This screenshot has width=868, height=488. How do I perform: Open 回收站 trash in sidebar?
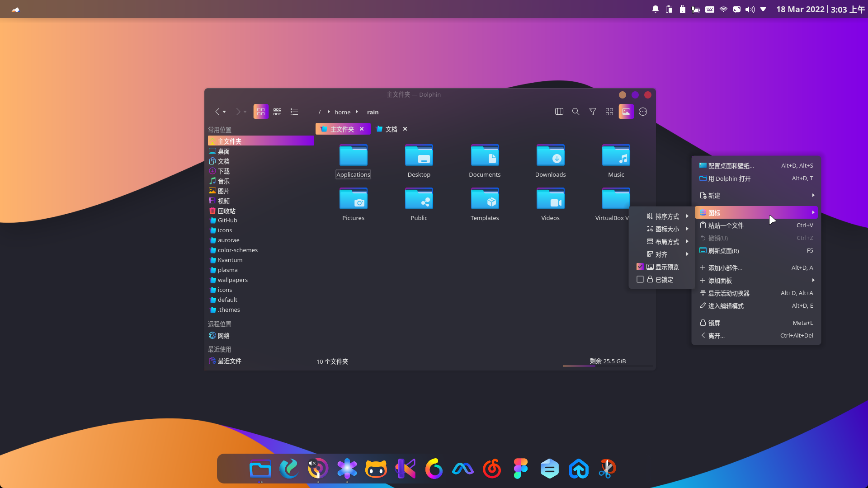coord(261,211)
